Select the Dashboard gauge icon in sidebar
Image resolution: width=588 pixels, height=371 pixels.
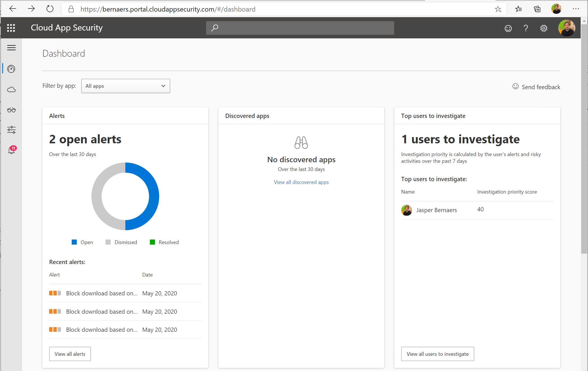[11, 69]
